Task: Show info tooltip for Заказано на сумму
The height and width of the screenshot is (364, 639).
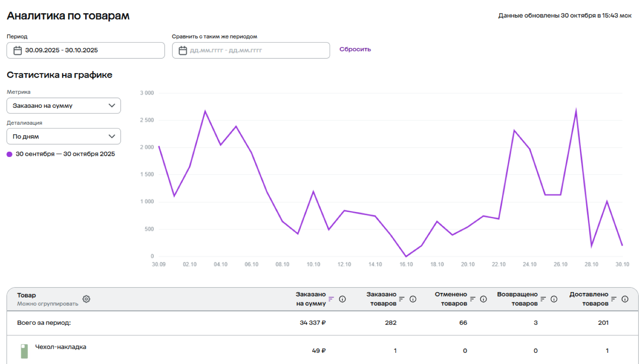Action: click(342, 299)
